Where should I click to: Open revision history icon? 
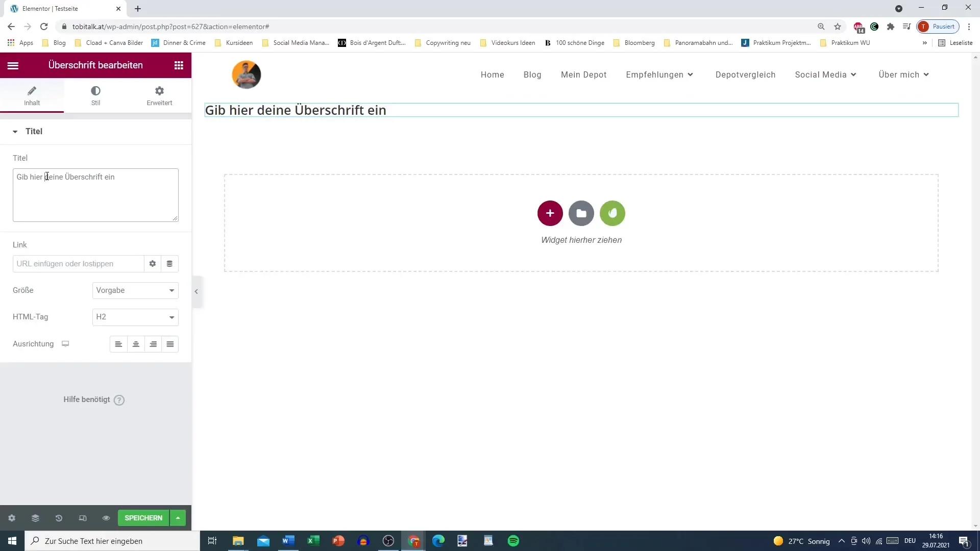coord(59,518)
